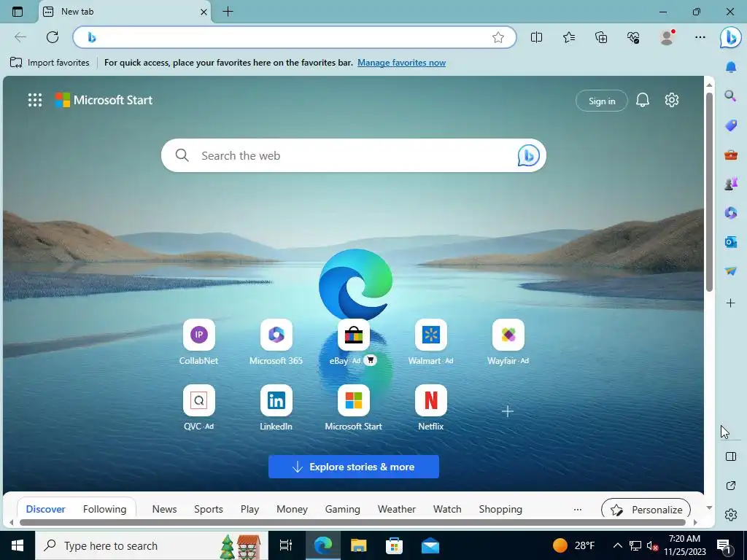Viewport: 747px width, 560px height.
Task: Click the Sign in button
Action: coord(602,101)
